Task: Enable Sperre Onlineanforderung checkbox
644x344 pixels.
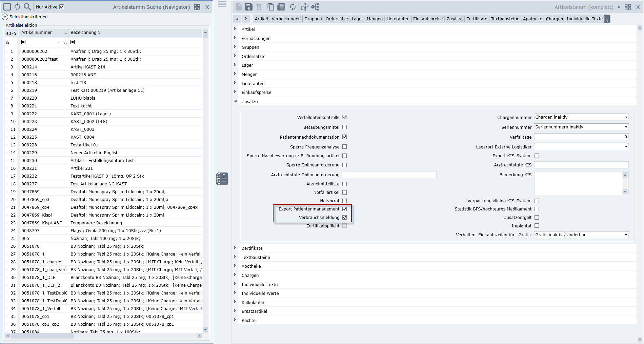Action: click(x=344, y=165)
